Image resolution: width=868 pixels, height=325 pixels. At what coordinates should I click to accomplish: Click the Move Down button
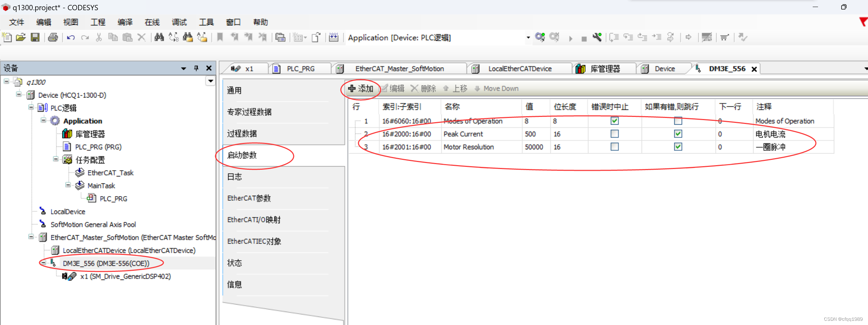point(497,88)
